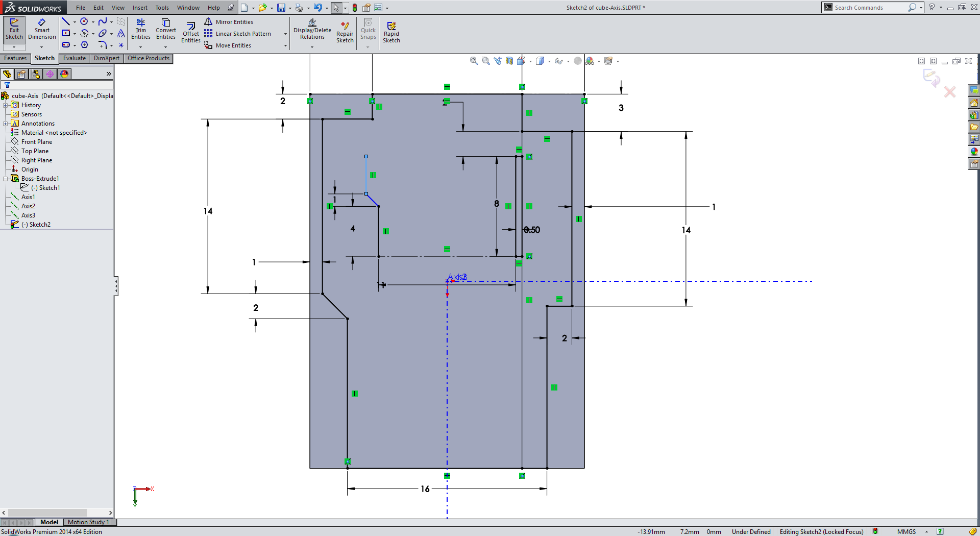Collapse the FeatureManager panel handle

(116, 286)
